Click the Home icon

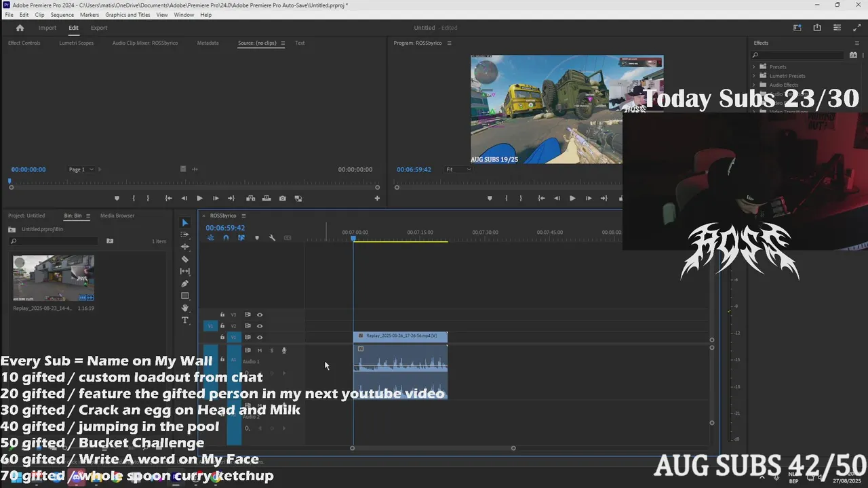coord(20,28)
